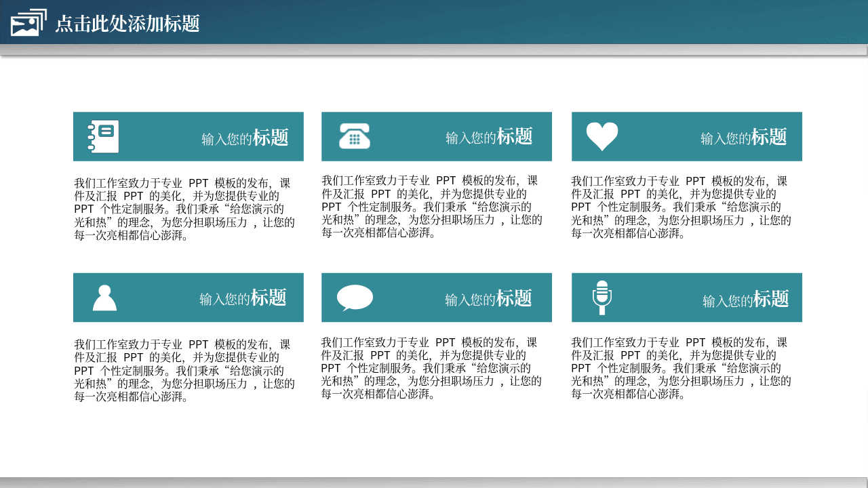The height and width of the screenshot is (488, 868).
Task: Click 输入您的标题 beside the microphone icon
Action: pyautogui.click(x=746, y=299)
